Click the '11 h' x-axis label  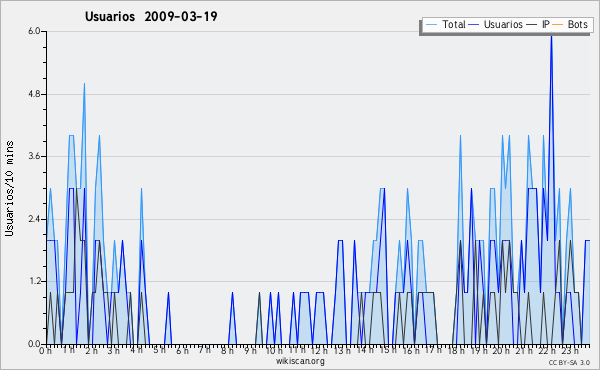tap(297, 350)
